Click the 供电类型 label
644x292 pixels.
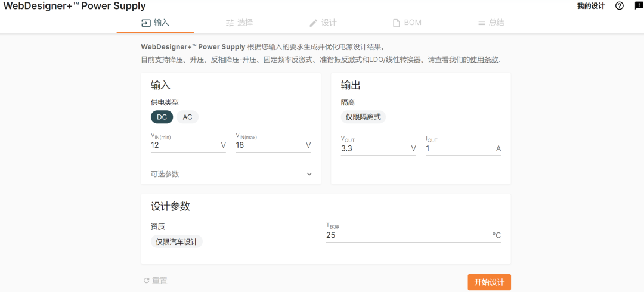pyautogui.click(x=165, y=102)
